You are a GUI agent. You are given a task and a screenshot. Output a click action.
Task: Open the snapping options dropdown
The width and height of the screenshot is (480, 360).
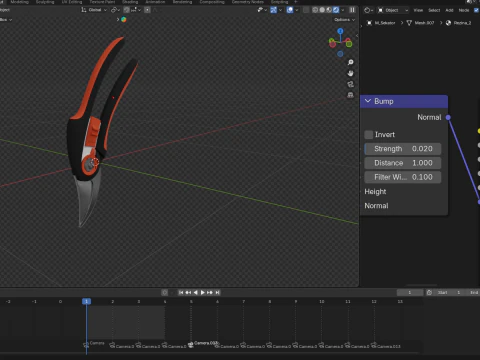pos(136,10)
